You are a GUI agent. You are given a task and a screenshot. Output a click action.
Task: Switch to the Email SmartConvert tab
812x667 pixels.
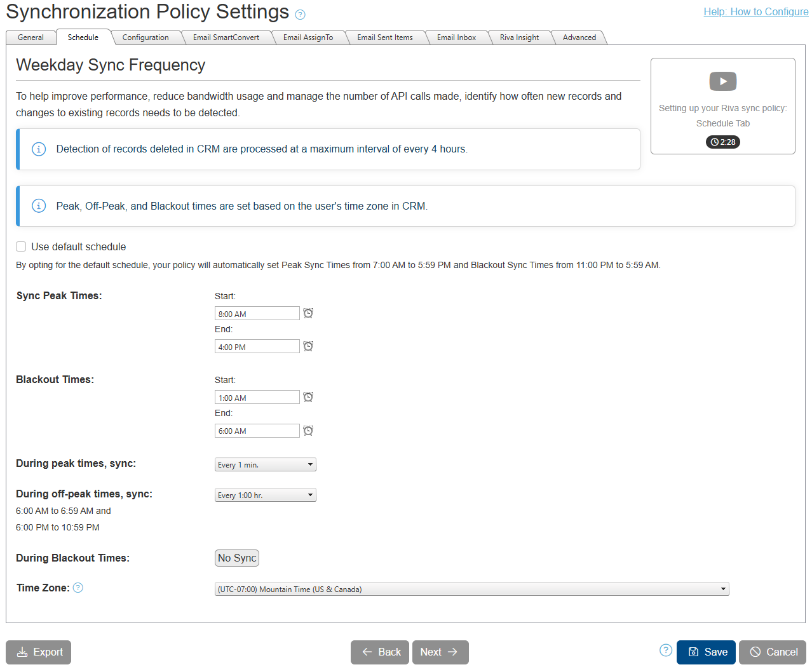click(226, 37)
